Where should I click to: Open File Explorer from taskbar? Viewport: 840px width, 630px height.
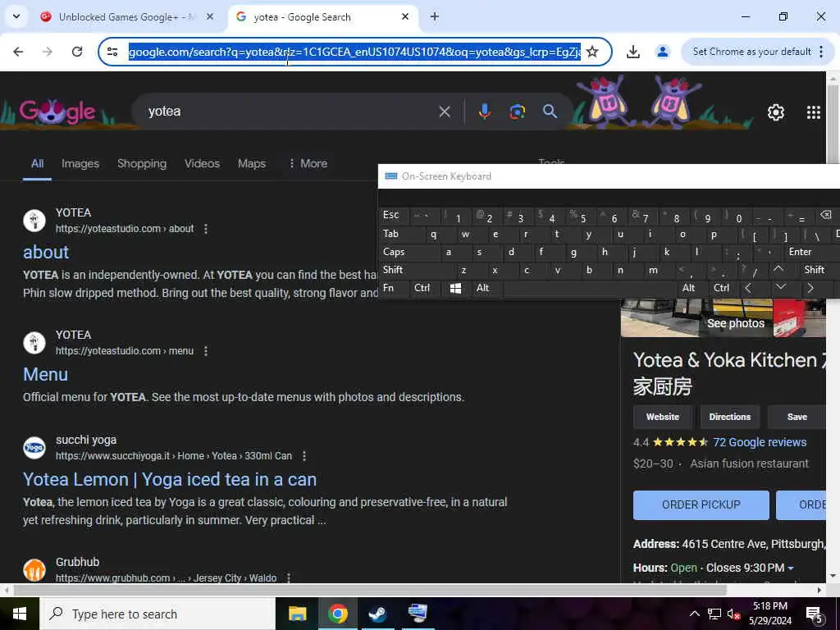click(x=297, y=614)
